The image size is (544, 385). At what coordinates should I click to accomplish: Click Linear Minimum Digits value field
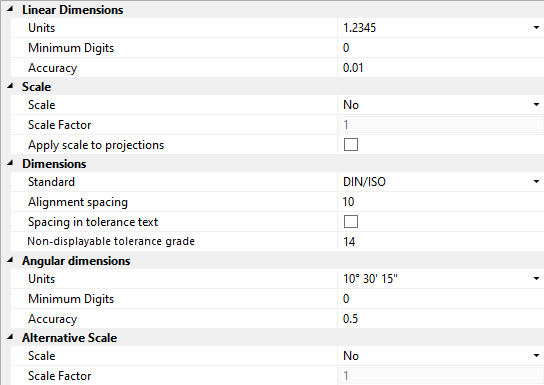click(441, 48)
